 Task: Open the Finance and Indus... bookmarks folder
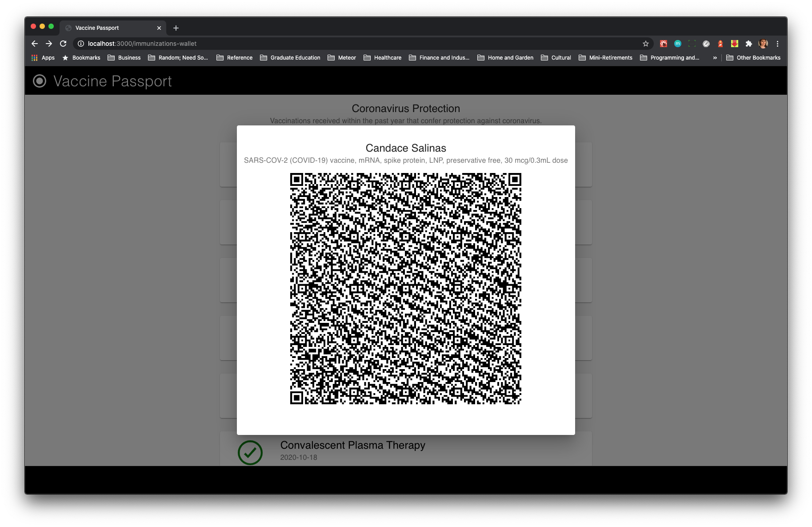pos(439,58)
